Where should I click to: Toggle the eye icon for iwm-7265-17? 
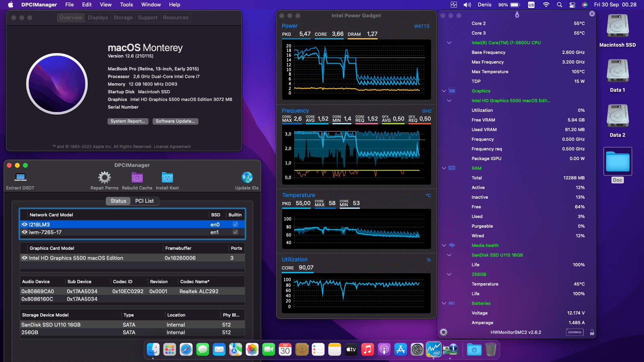(x=25, y=232)
